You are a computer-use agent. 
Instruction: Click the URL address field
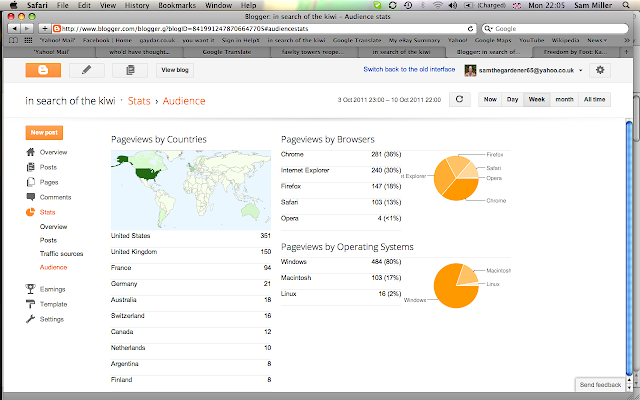tap(260, 29)
